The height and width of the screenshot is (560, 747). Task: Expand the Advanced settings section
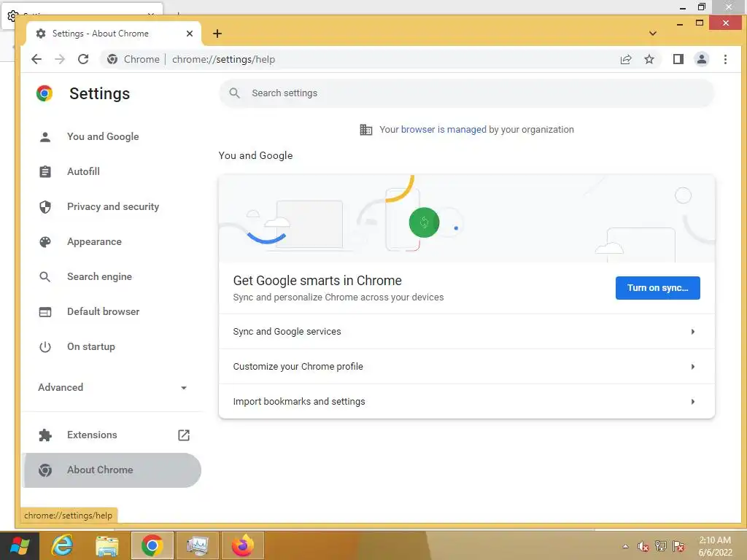click(112, 388)
